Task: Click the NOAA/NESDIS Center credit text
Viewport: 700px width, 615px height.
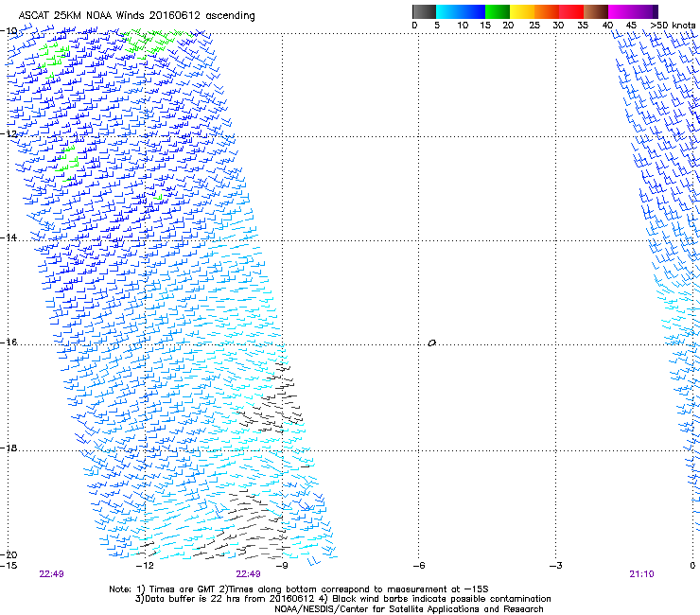Action: pyautogui.click(x=409, y=609)
